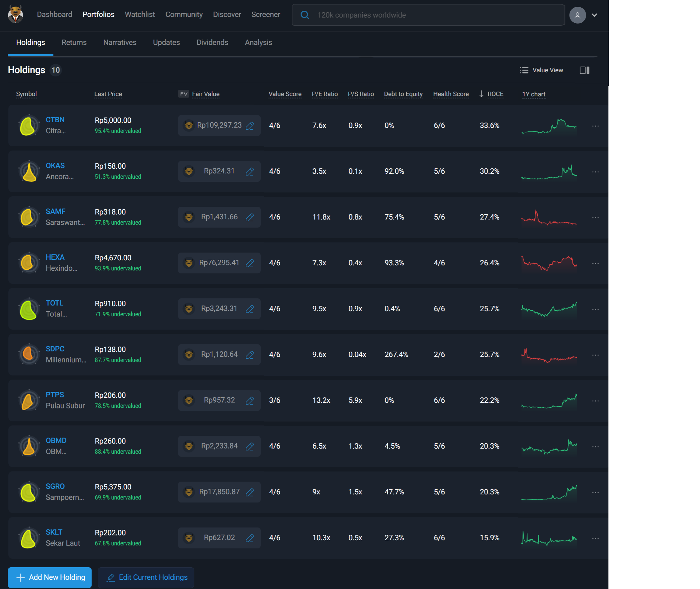700x589 pixels.
Task: Expand the account dropdown chevron
Action: 594,15
